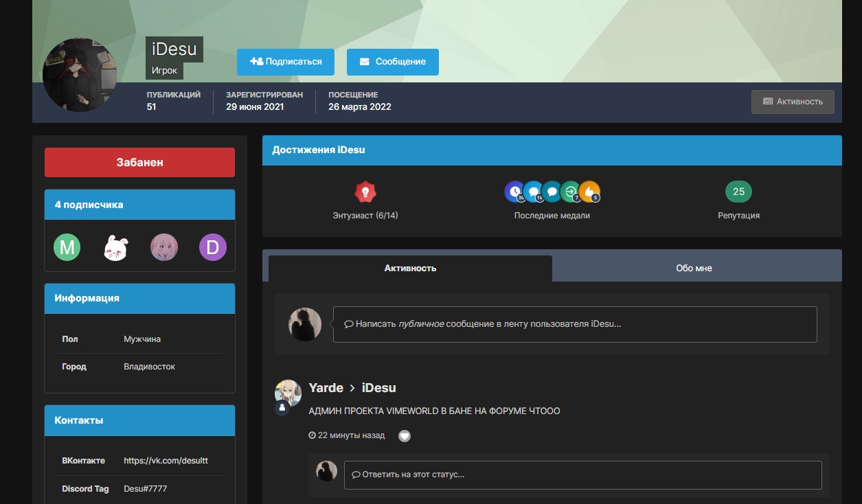Viewport: 862px width, 504px height.
Task: Open the 'Активность' button in the header
Action: pos(793,102)
